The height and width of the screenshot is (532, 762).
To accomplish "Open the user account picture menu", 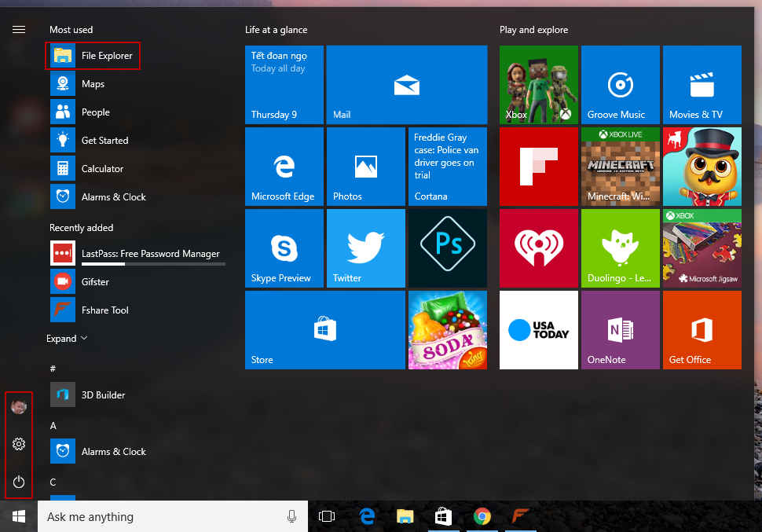I will [19, 406].
